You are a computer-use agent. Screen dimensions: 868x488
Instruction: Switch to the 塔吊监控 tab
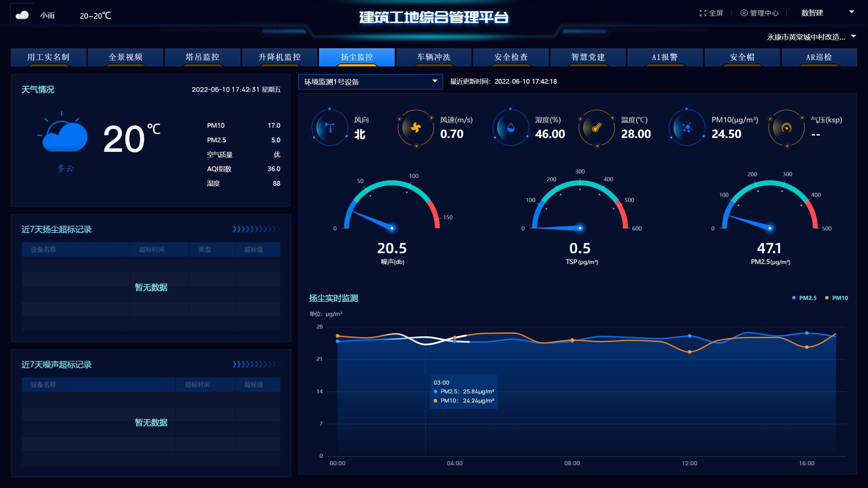point(202,57)
